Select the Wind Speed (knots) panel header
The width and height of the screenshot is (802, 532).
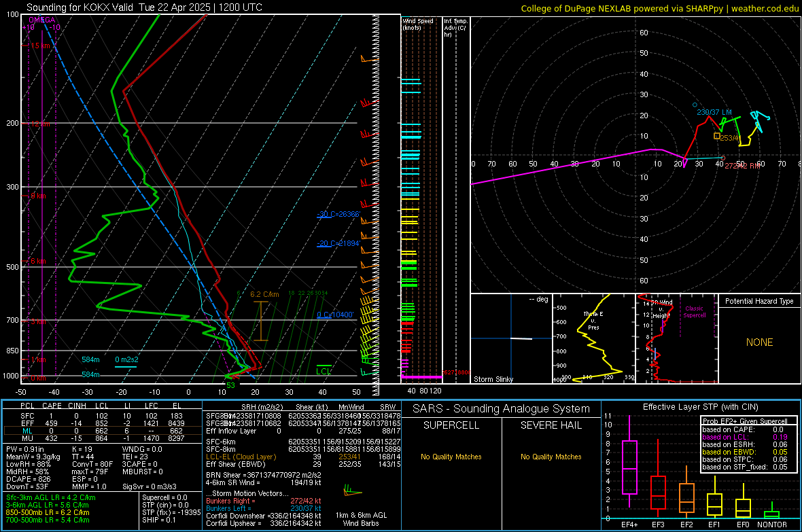point(418,24)
